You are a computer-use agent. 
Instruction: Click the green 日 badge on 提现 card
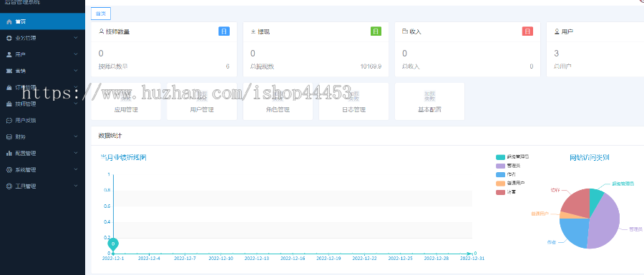(x=376, y=31)
